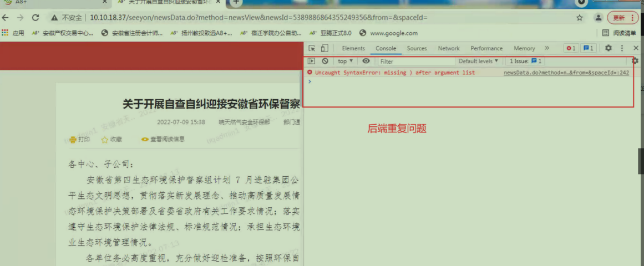Toggle the device toolbar in DevTools

pos(324,48)
